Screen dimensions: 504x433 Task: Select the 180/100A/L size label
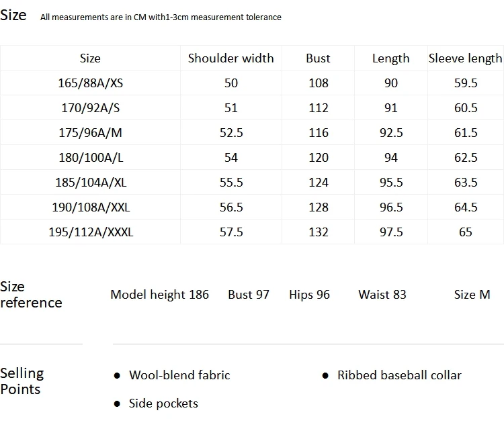click(x=91, y=157)
